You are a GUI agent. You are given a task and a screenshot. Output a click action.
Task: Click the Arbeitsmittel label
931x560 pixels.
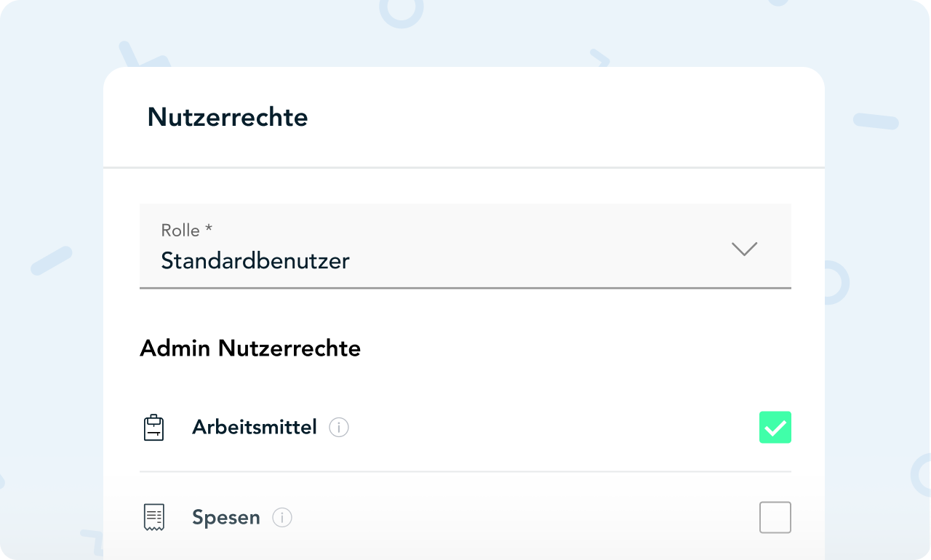tap(255, 428)
